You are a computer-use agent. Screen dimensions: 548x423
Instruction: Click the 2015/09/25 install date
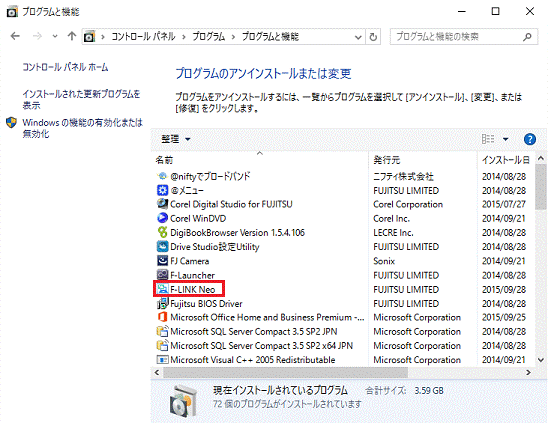tap(504, 317)
